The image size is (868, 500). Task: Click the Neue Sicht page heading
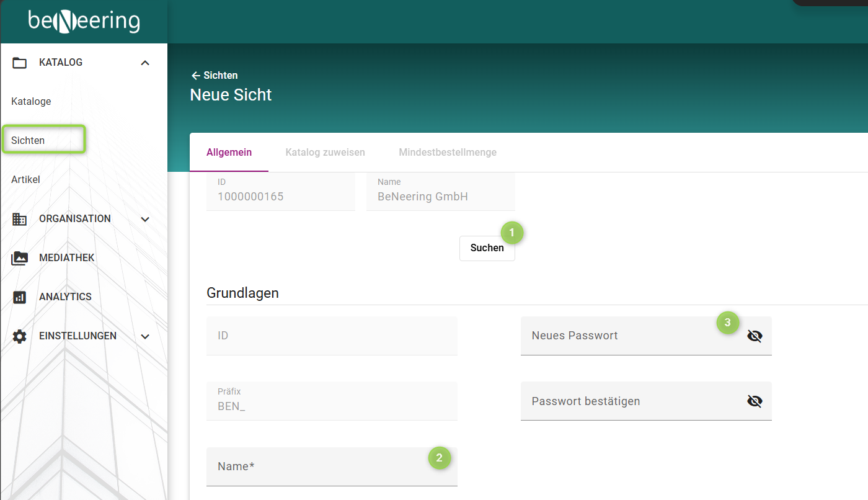coord(231,95)
